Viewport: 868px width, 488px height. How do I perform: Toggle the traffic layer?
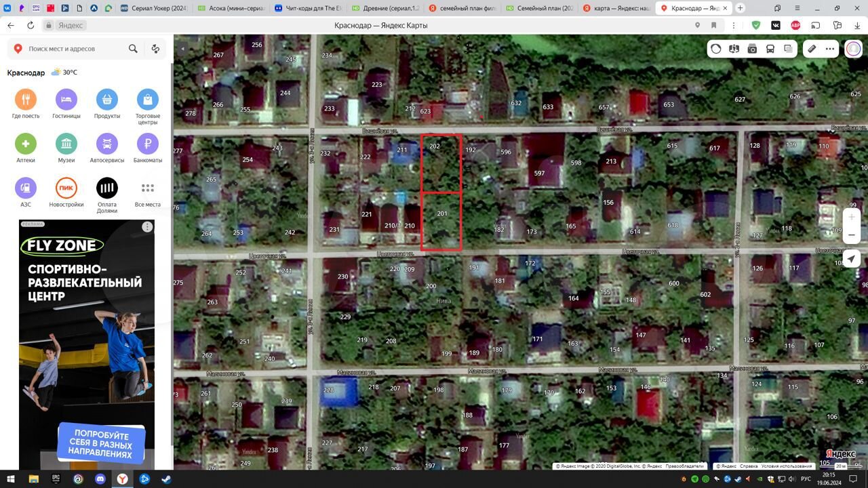click(716, 49)
